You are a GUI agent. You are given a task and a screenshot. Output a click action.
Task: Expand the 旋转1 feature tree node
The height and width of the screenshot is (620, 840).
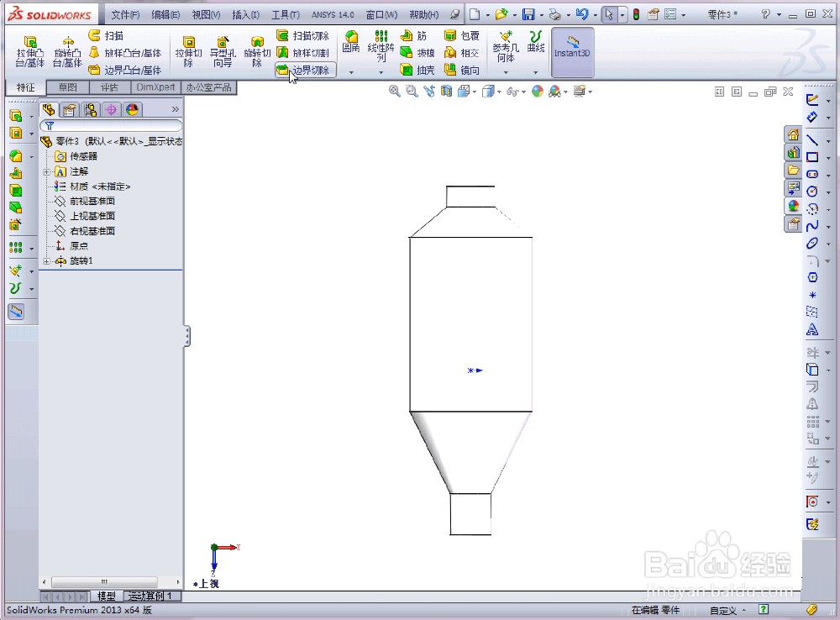point(46,261)
